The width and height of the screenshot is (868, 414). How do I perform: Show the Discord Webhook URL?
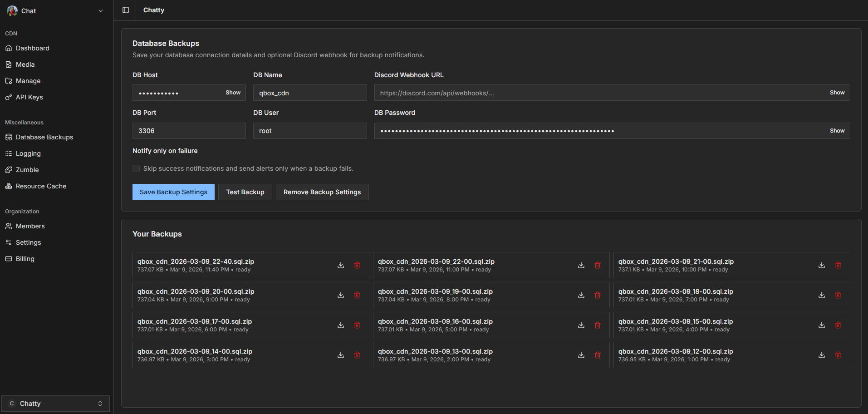(x=837, y=92)
